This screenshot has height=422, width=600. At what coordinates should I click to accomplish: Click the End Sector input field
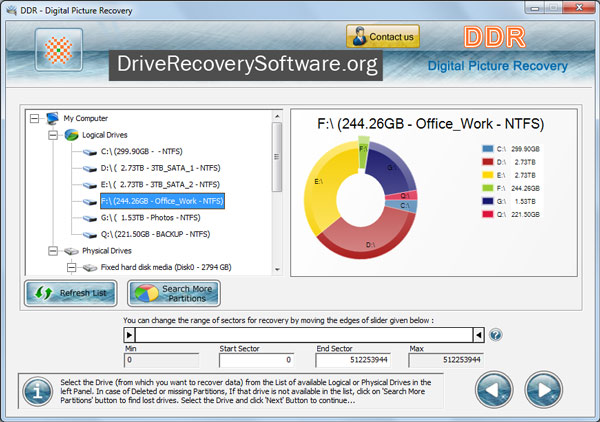click(353, 360)
